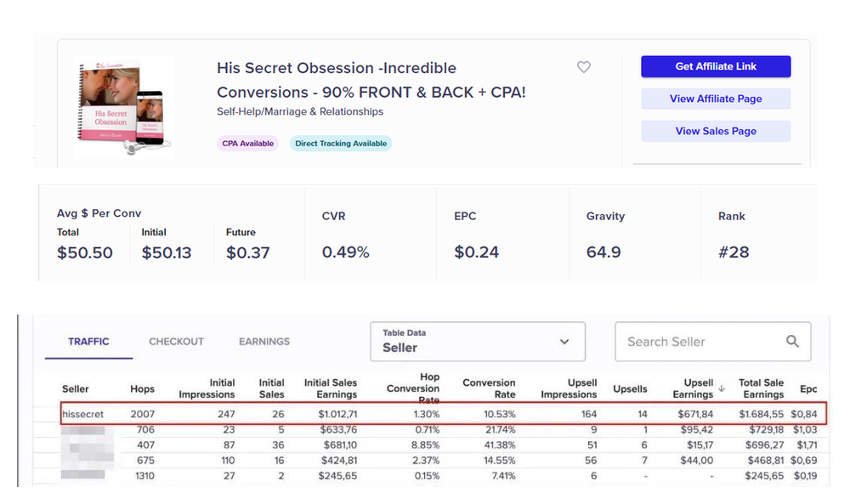Click the His Secret Obsession product title
The height and width of the screenshot is (504, 850).
371,80
